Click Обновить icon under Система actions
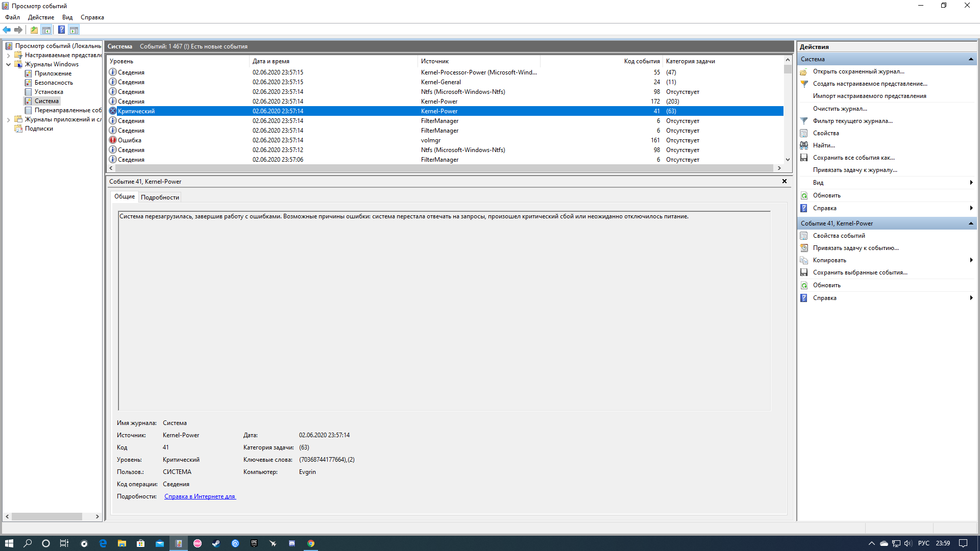The width and height of the screenshot is (980, 551). [x=804, y=195]
